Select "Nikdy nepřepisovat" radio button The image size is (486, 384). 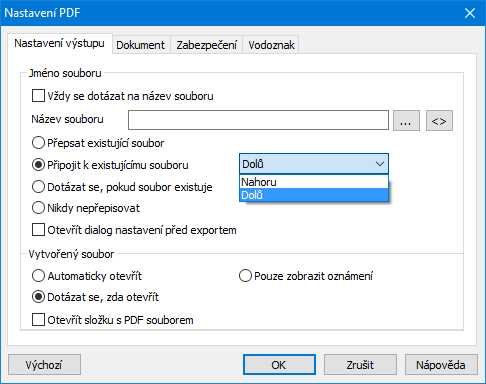click(38, 208)
